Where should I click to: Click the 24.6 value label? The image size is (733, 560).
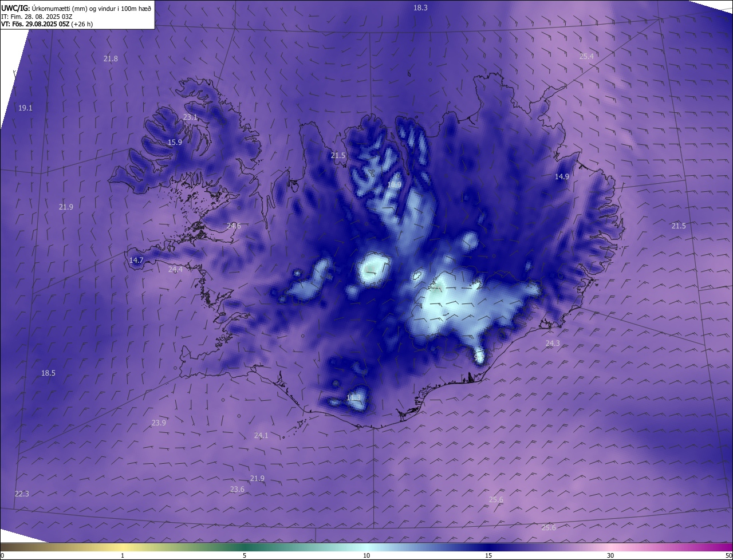[234, 226]
